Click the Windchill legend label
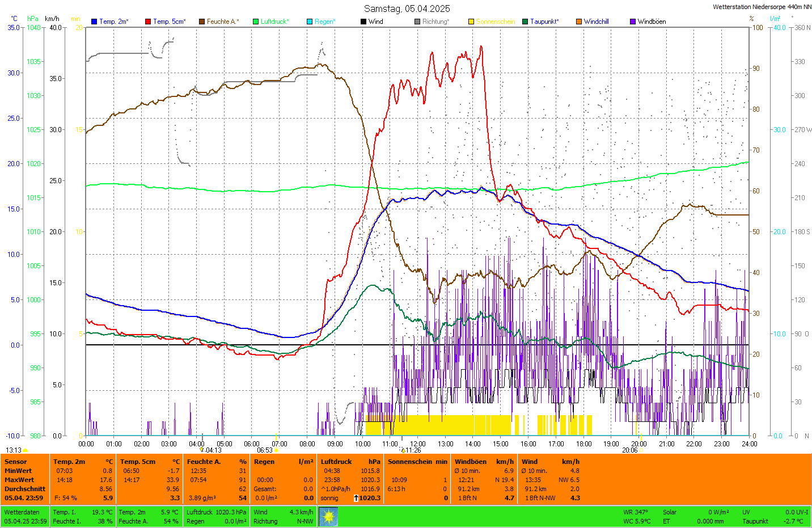Image resolution: width=812 pixels, height=528 pixels. (596, 22)
